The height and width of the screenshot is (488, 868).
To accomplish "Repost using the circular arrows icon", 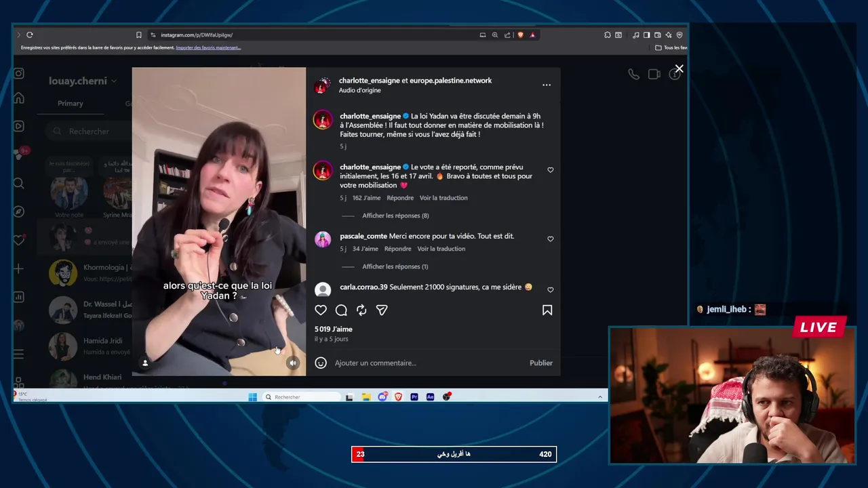I will [x=361, y=310].
